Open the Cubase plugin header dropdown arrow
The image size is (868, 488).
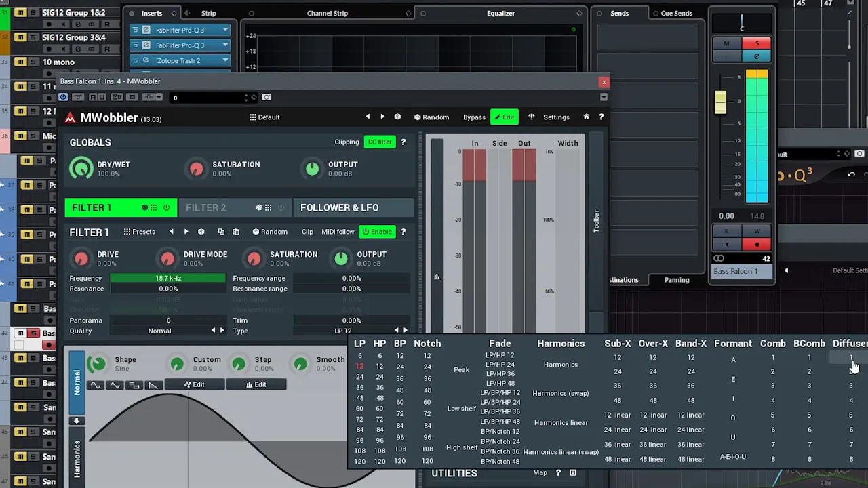coord(604,98)
